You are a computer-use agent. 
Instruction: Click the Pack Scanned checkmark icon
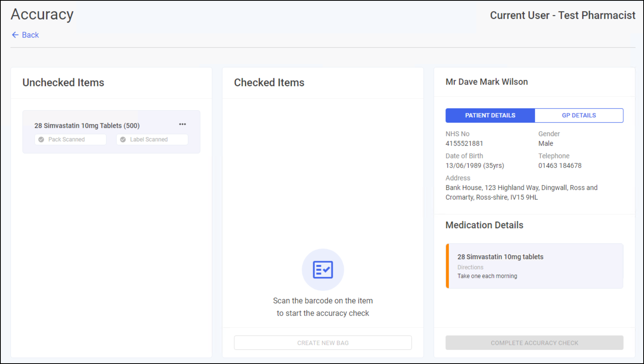(x=41, y=140)
